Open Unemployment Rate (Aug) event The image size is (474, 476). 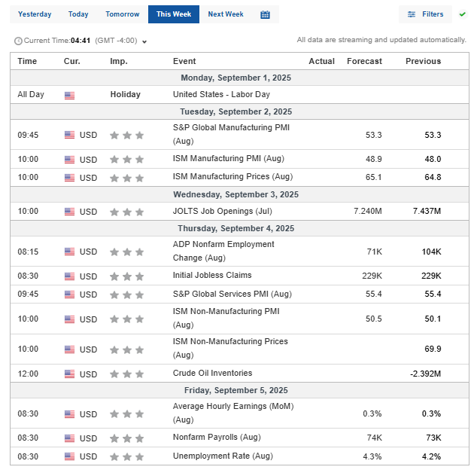pyautogui.click(x=223, y=456)
